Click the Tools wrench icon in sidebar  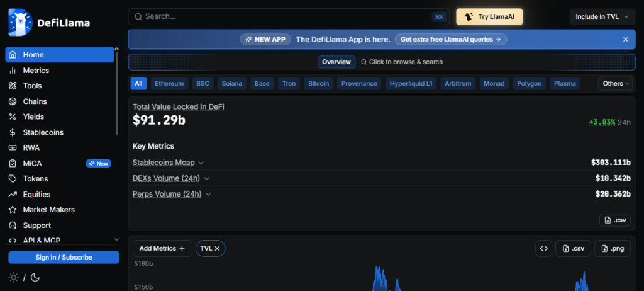click(13, 86)
